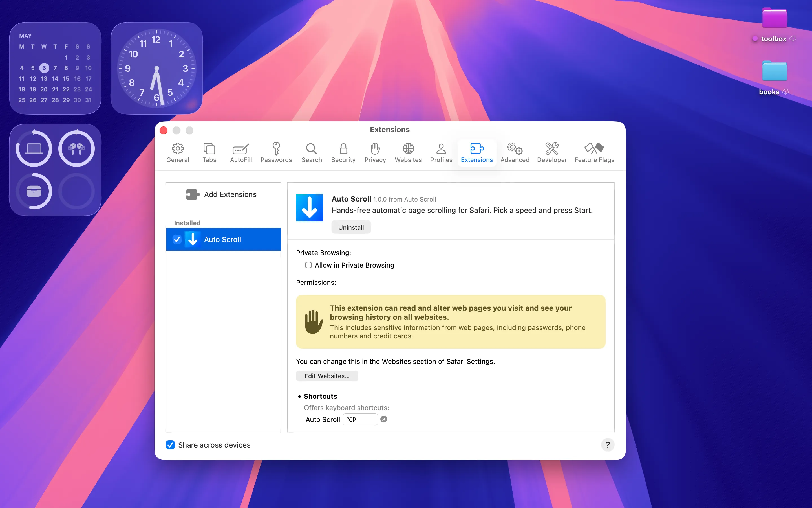Click the AirPods case battery ring
Screen dimensions: 812x508
[x=34, y=191]
